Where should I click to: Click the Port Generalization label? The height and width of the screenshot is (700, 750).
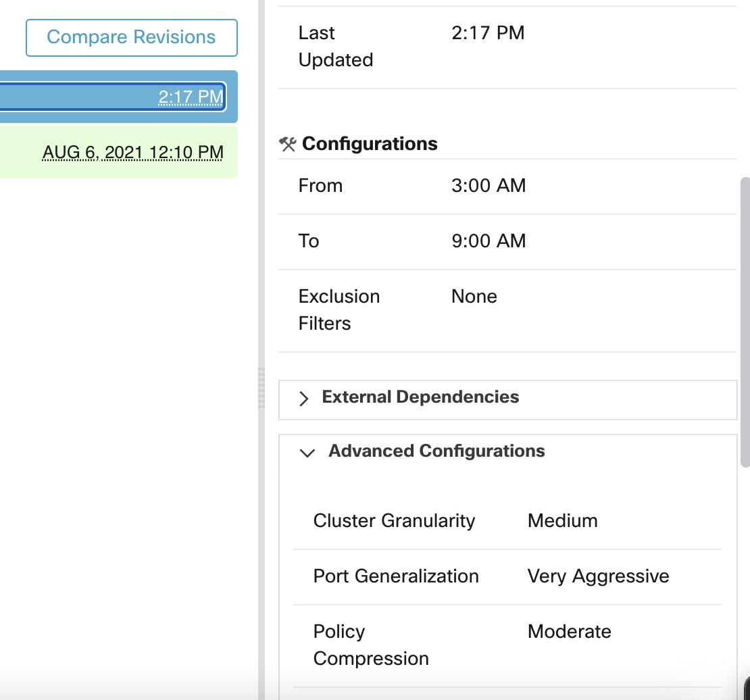[x=396, y=576]
